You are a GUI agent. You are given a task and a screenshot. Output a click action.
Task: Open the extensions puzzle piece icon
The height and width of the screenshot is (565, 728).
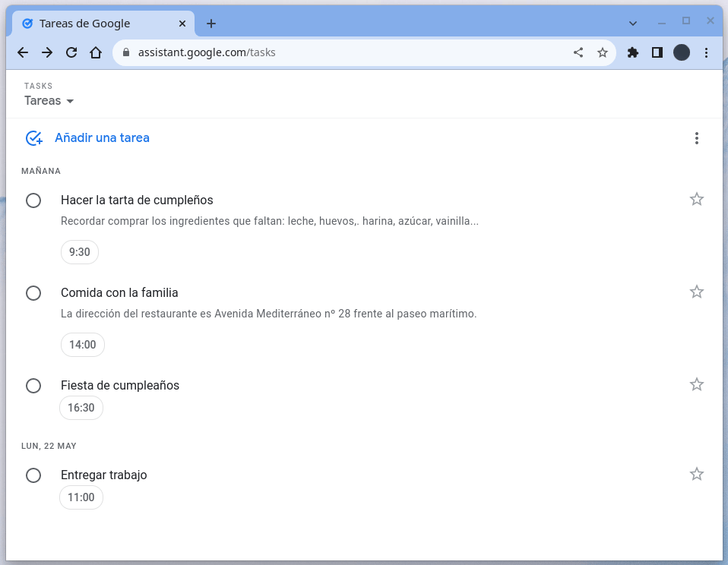point(633,52)
